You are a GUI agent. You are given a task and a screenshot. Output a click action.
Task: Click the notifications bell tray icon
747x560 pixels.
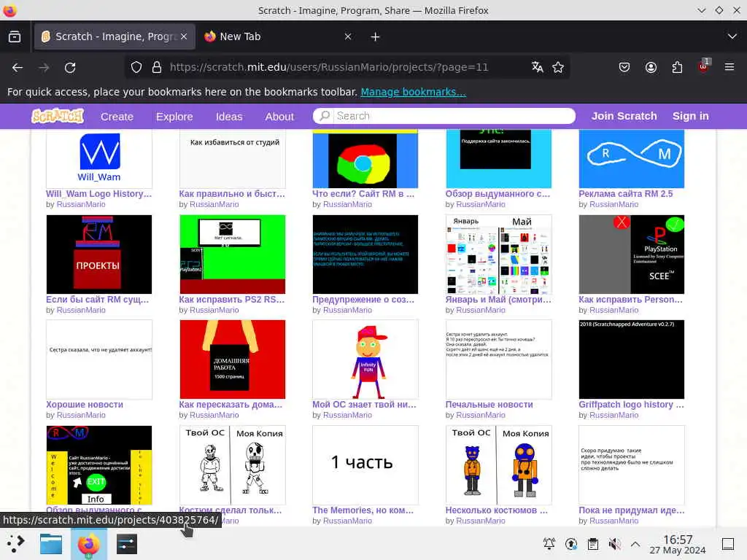[549, 544]
